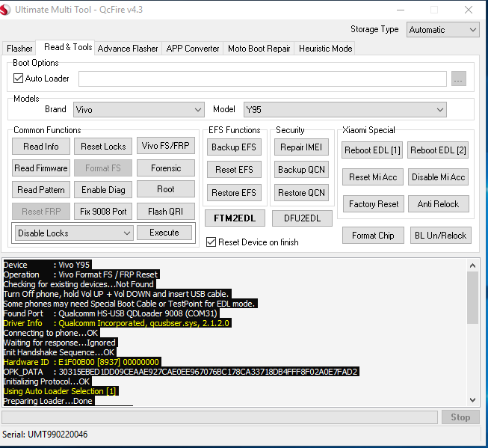Screen dimensions: 488x448
Task: Click the Repair IMEI button
Action: click(301, 147)
